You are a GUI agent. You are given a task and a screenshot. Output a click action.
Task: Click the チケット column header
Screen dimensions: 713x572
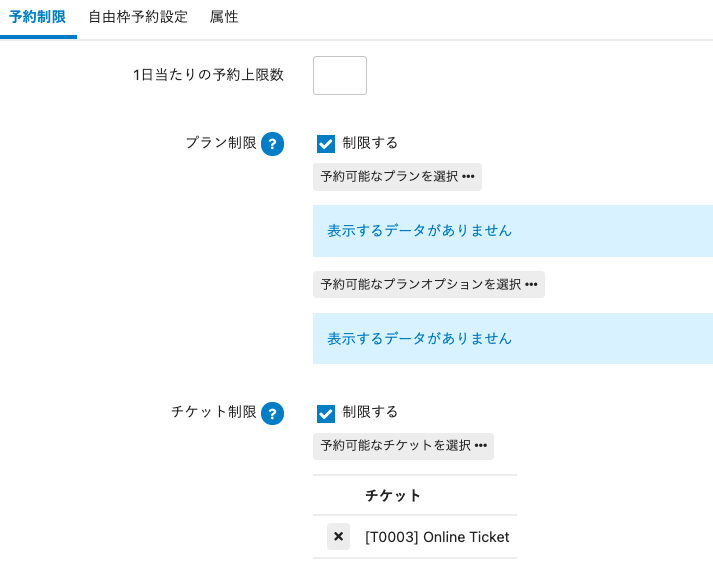(x=393, y=495)
